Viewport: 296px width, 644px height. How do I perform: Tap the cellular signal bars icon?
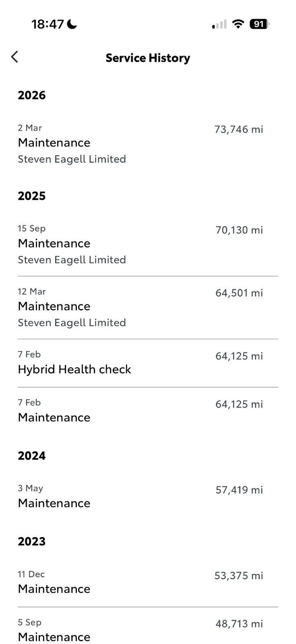pyautogui.click(x=219, y=24)
